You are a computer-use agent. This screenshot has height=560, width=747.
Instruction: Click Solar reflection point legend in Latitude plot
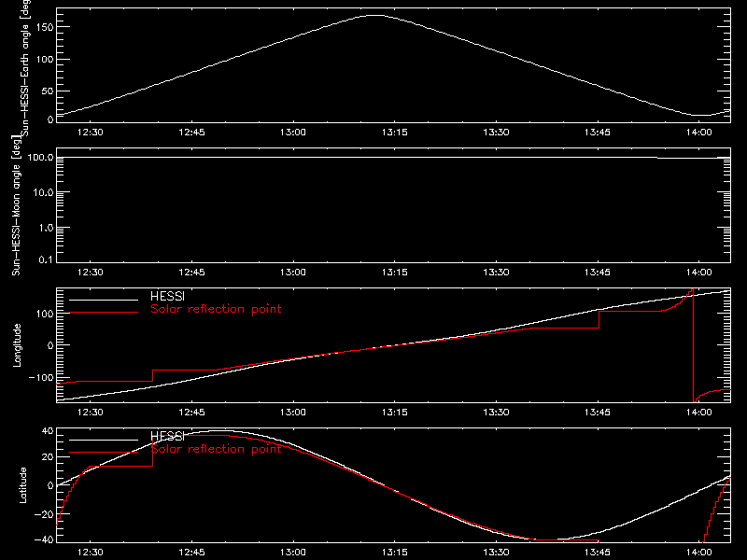(x=216, y=449)
